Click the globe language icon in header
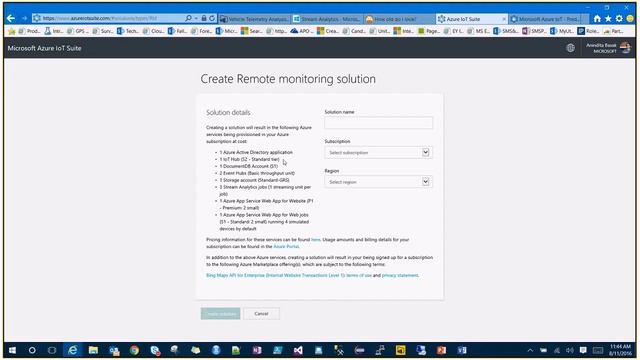The height and width of the screenshot is (360, 640). [571, 48]
